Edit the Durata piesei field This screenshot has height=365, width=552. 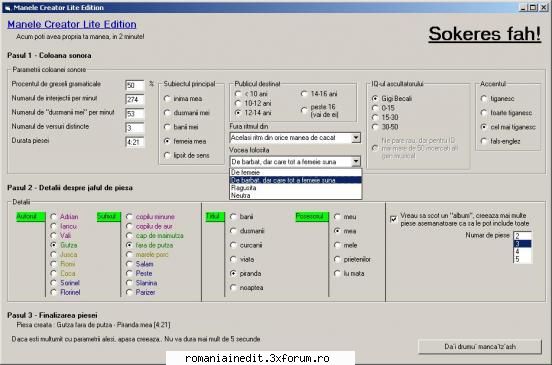(135, 142)
